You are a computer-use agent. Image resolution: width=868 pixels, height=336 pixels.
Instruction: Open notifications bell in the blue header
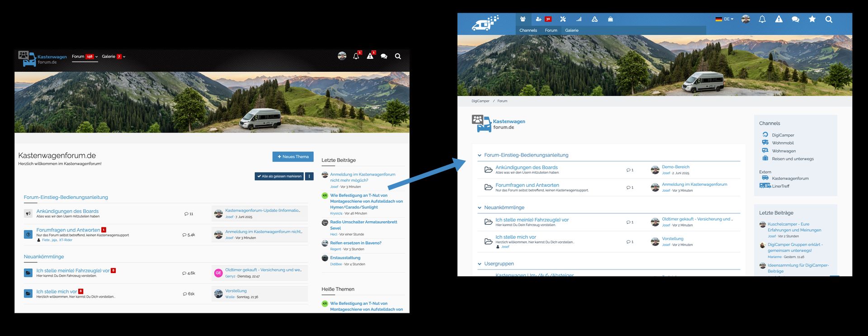point(762,19)
